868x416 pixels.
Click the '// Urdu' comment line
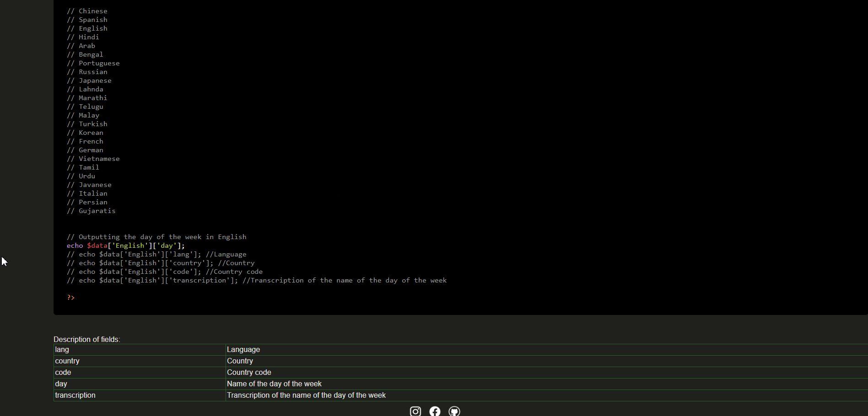pos(81,176)
